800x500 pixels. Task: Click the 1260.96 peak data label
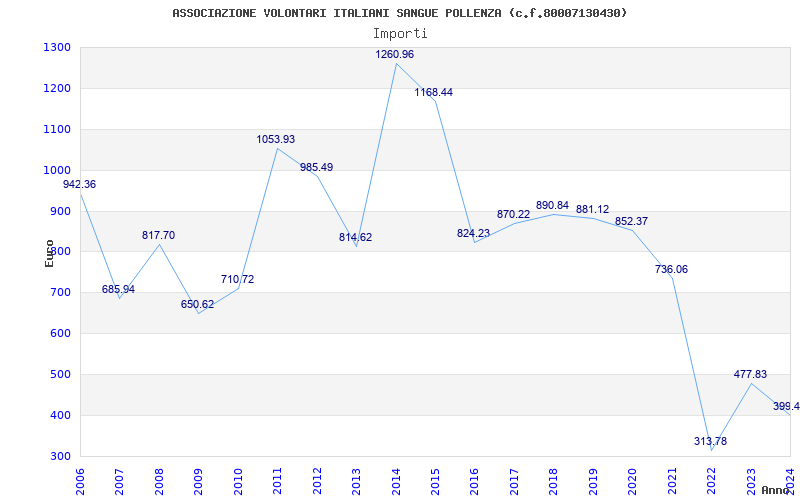pyautogui.click(x=394, y=54)
